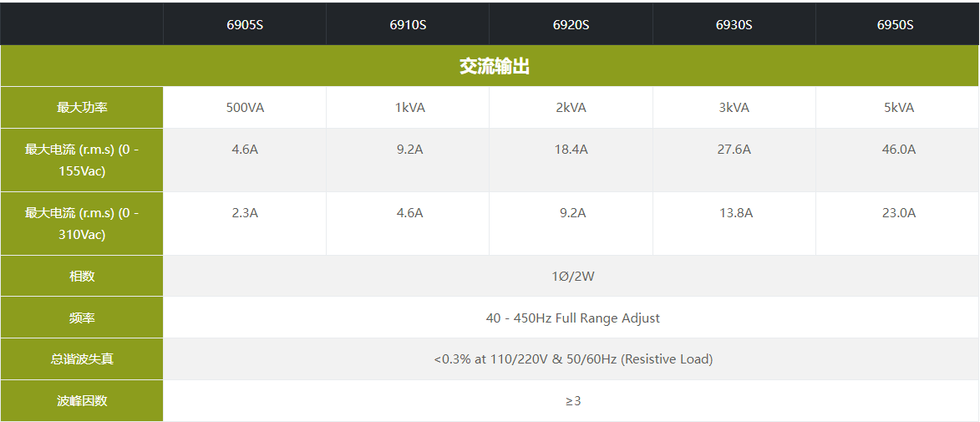
Task: Select the 6930S column header
Action: point(734,25)
